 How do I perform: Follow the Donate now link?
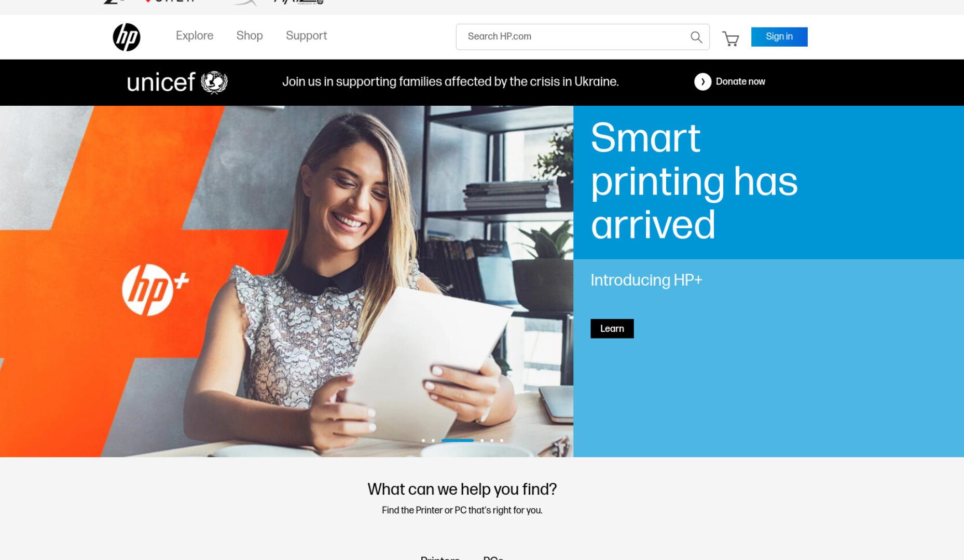click(x=740, y=82)
